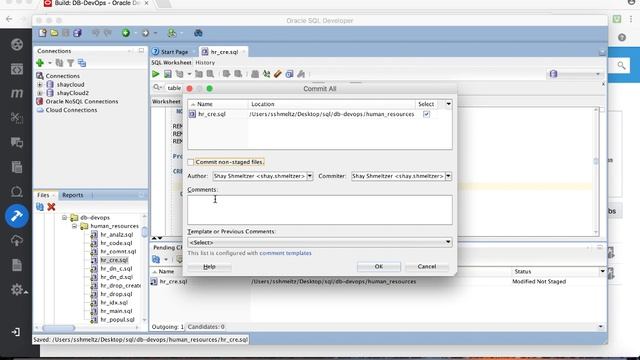Expand the shaycloud connection node
Screen dimensions: 640x360
(40, 84)
